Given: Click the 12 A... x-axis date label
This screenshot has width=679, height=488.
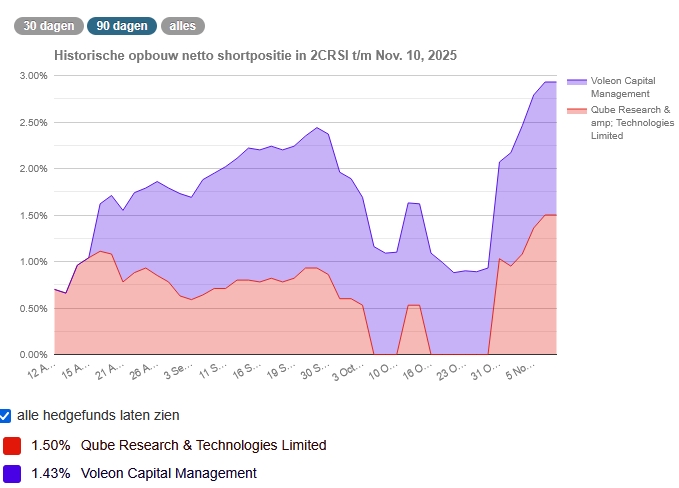Looking at the screenshot, I should pos(40,374).
